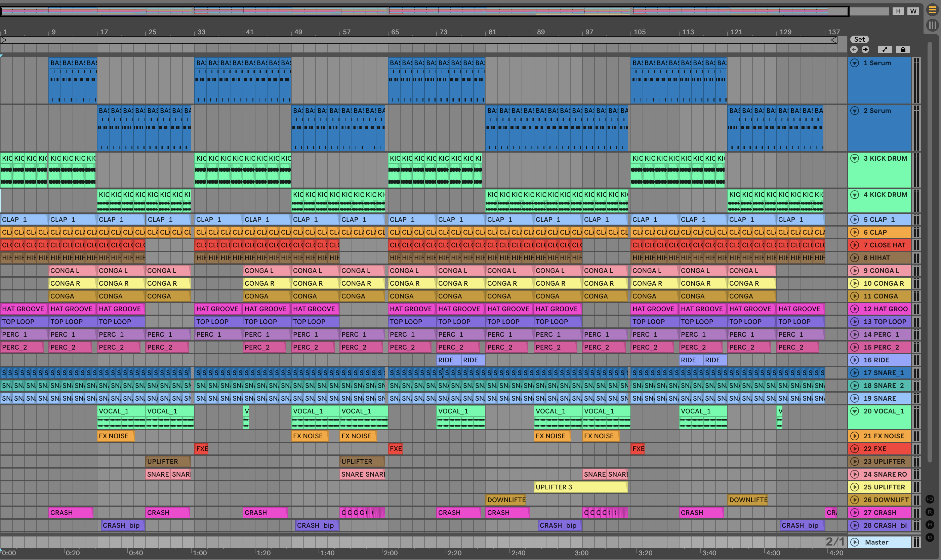The image size is (941, 560).
Task: Click the lock envelopes padlock button
Action: (902, 49)
